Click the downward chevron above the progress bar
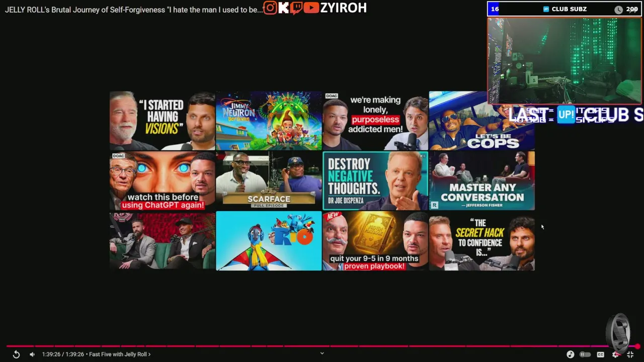The image size is (644, 362). (322, 353)
